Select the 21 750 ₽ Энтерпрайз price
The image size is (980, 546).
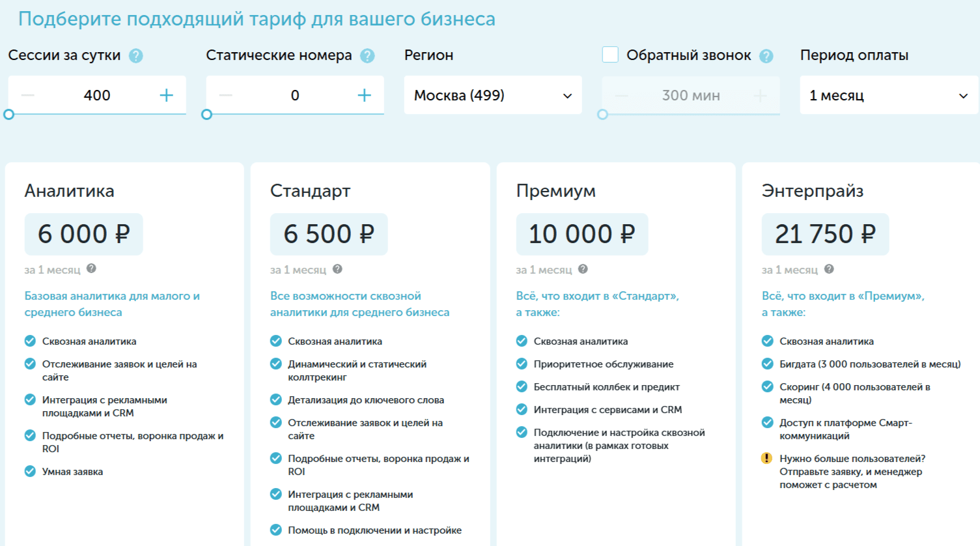point(824,234)
